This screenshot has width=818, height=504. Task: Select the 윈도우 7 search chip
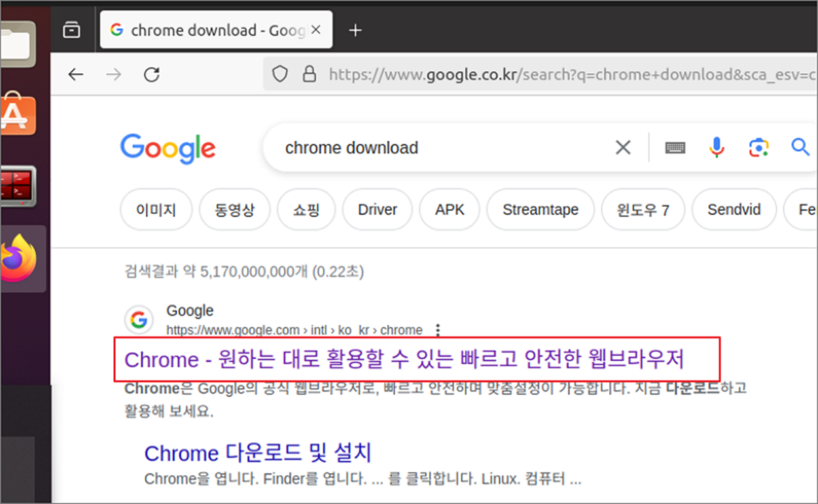pos(643,210)
